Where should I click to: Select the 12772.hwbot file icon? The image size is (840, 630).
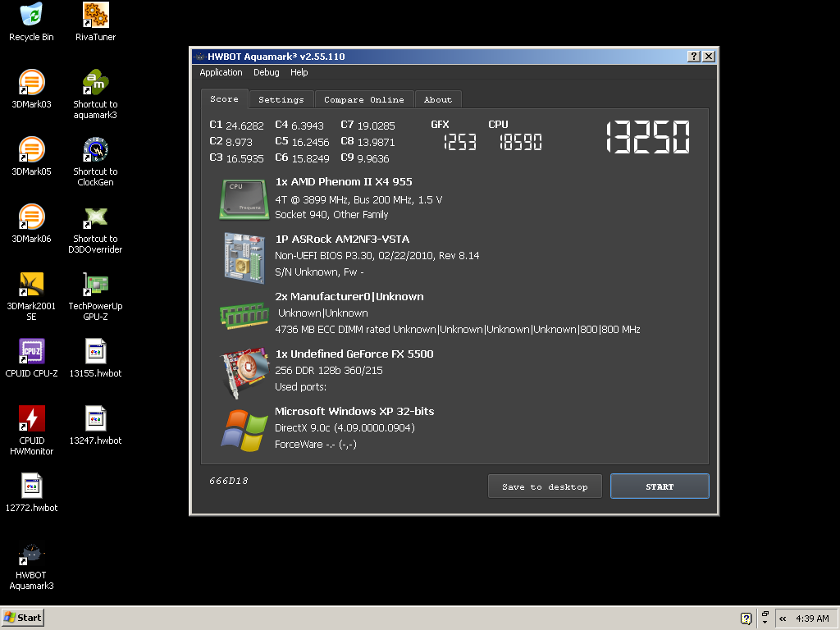(32, 493)
